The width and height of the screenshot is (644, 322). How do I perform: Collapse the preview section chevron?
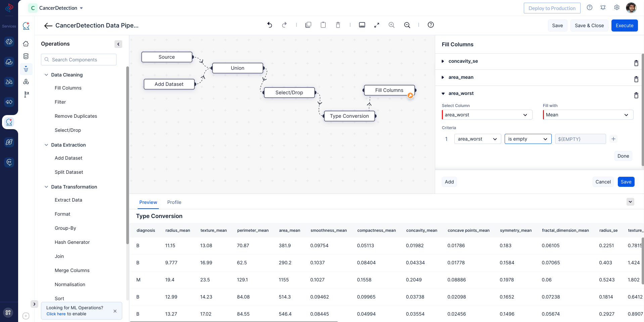[630, 202]
